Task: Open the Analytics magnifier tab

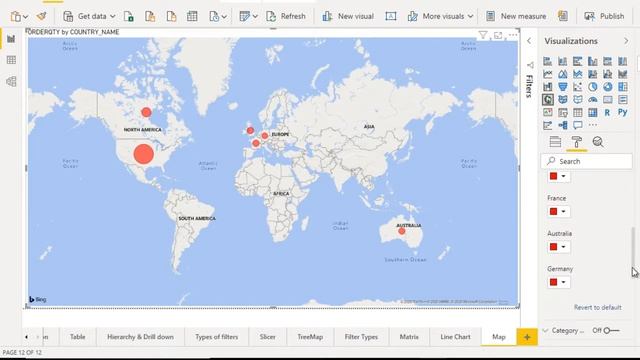Action: 598,142
